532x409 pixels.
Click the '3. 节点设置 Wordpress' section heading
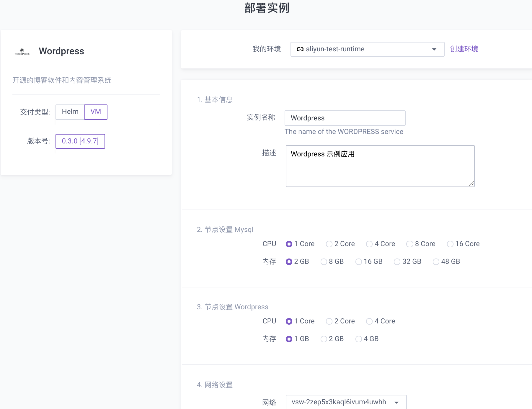233,307
